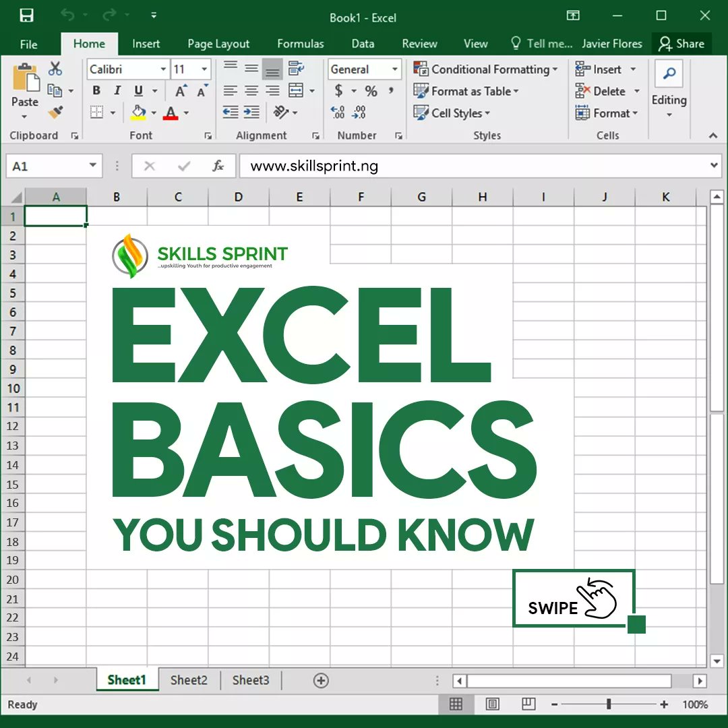The image size is (728, 728).
Task: Apply red Font Color A
Action: (x=171, y=113)
